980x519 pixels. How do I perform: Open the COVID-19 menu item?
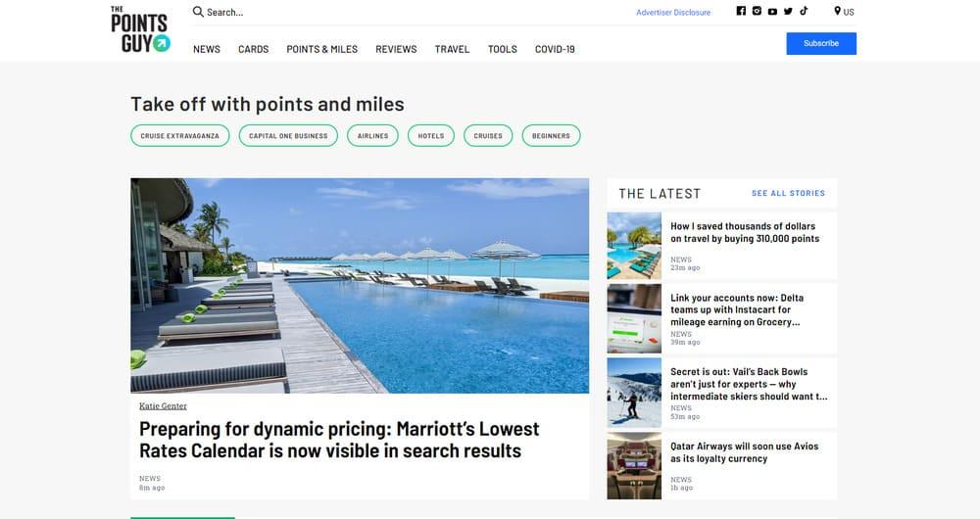(x=555, y=49)
